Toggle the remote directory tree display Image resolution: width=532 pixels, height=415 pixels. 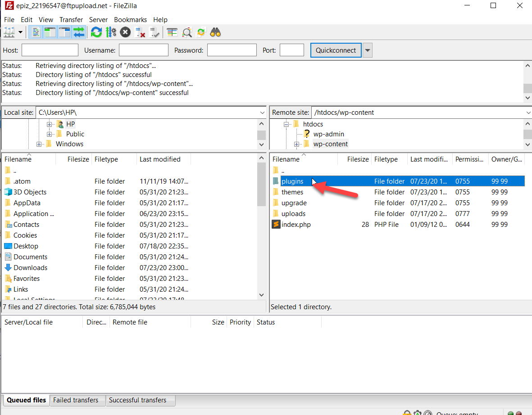64,32
